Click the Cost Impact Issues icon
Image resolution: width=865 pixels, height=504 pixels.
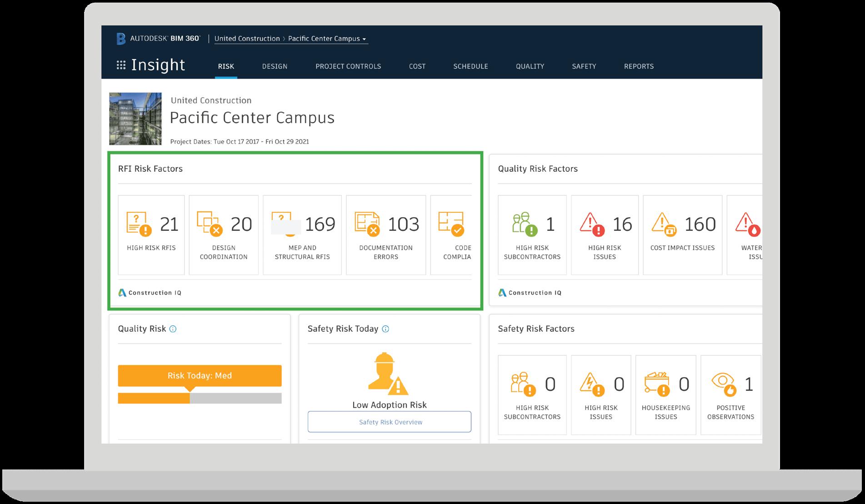point(665,224)
